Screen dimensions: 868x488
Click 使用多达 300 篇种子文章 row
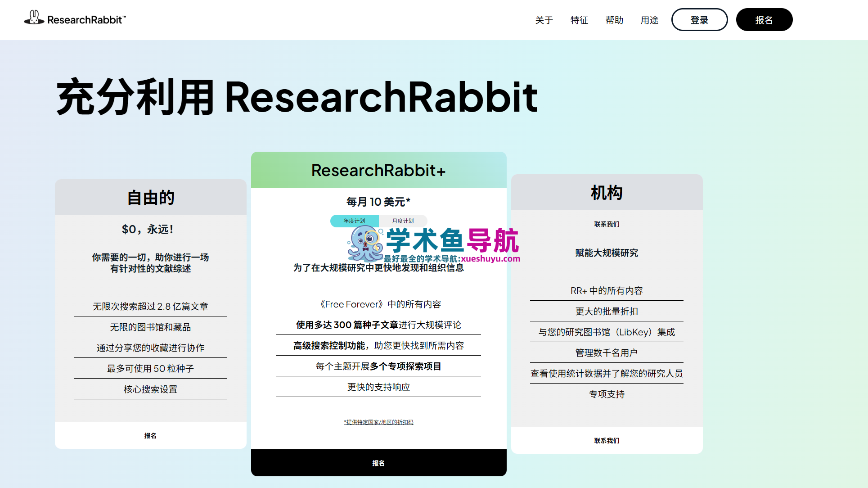tap(378, 325)
